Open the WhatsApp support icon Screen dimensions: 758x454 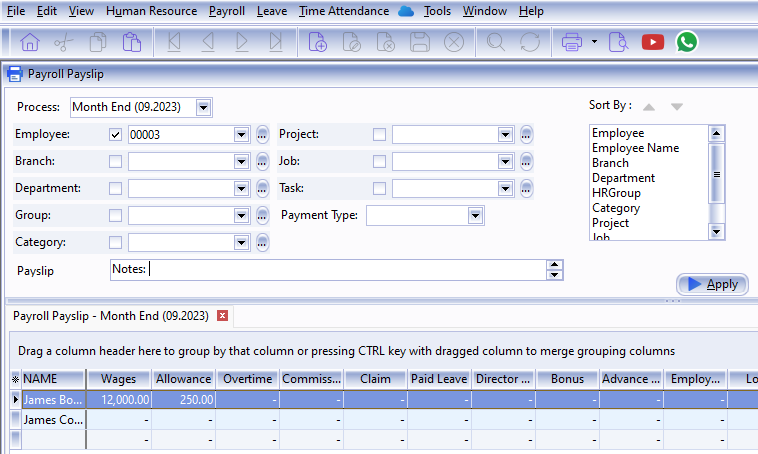[x=686, y=42]
